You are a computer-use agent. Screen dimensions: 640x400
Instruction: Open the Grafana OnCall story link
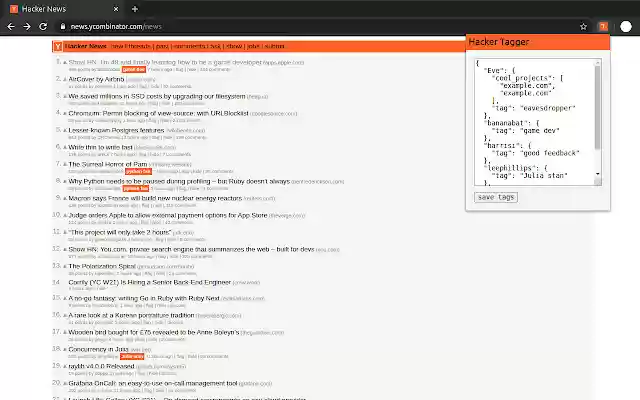153,383
